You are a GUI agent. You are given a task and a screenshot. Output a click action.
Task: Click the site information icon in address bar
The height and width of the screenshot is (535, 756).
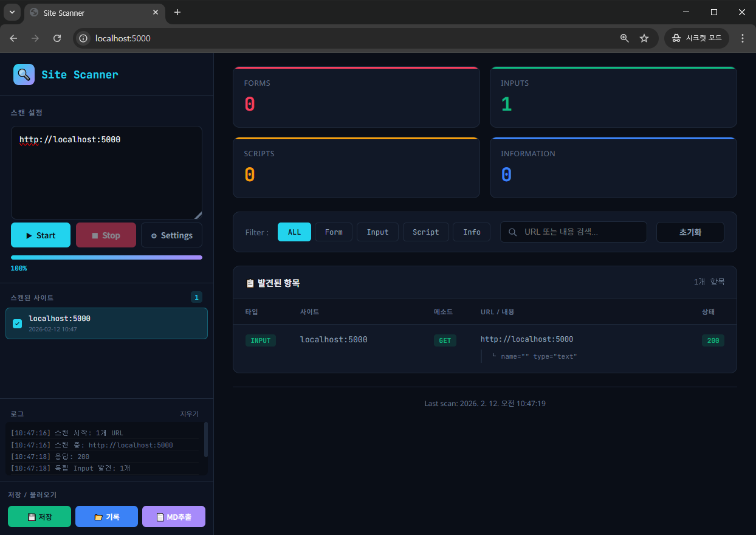point(84,38)
